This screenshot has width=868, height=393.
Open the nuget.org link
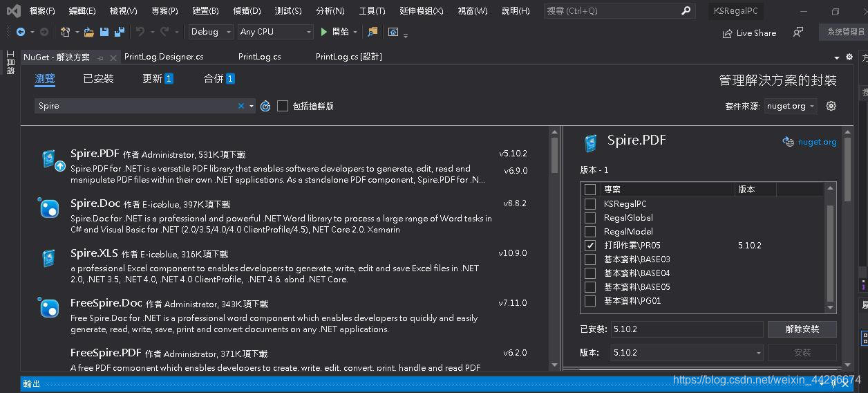(817, 142)
